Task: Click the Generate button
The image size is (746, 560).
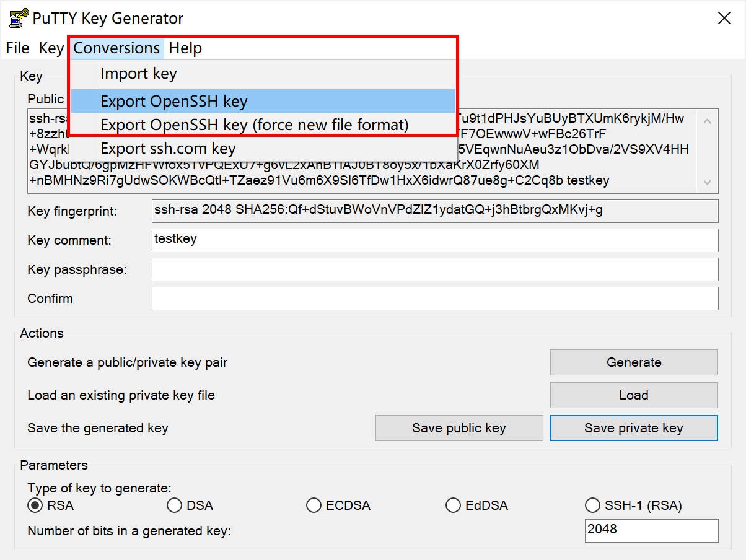Action: pos(634,362)
